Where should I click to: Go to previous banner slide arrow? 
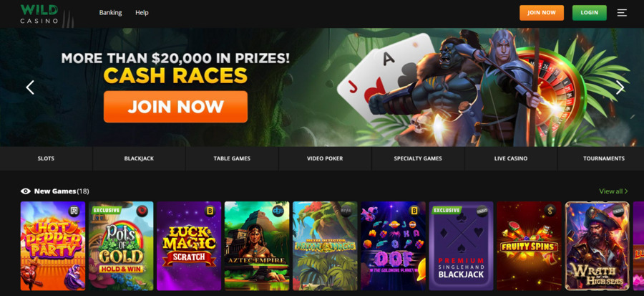(x=30, y=87)
